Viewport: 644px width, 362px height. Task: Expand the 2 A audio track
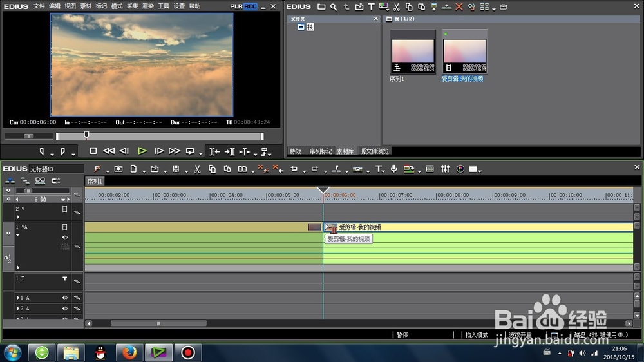click(x=18, y=308)
